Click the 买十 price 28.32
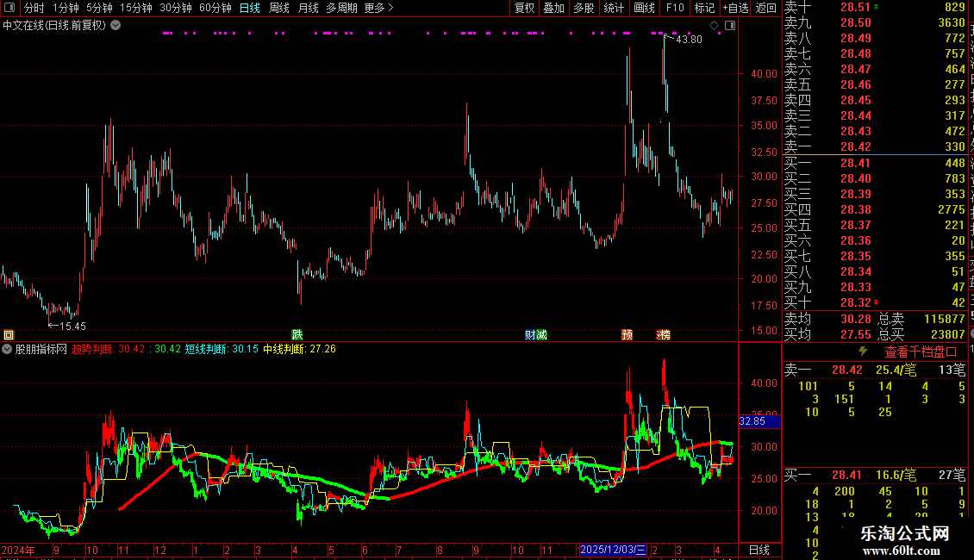This screenshot has height=560, width=974. [856, 303]
